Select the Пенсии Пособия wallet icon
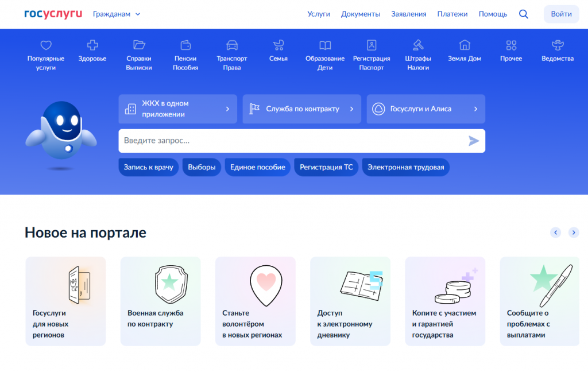Image resolution: width=588 pixels, height=372 pixels. (x=185, y=45)
